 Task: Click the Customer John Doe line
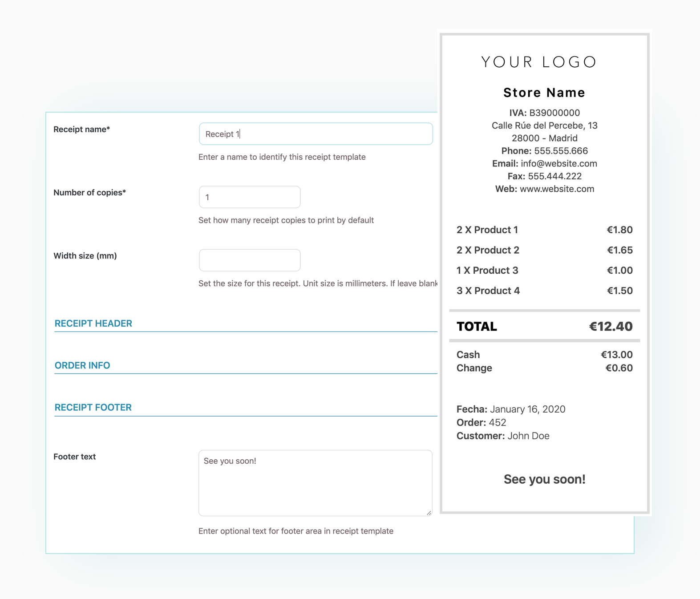(x=503, y=436)
